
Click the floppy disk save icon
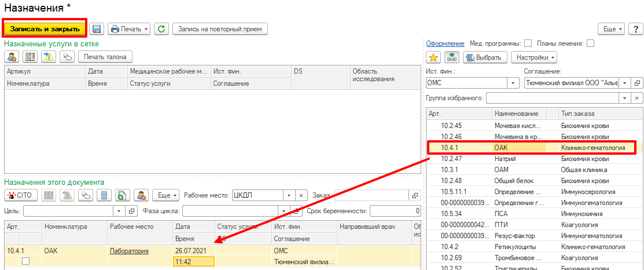pos(97,28)
